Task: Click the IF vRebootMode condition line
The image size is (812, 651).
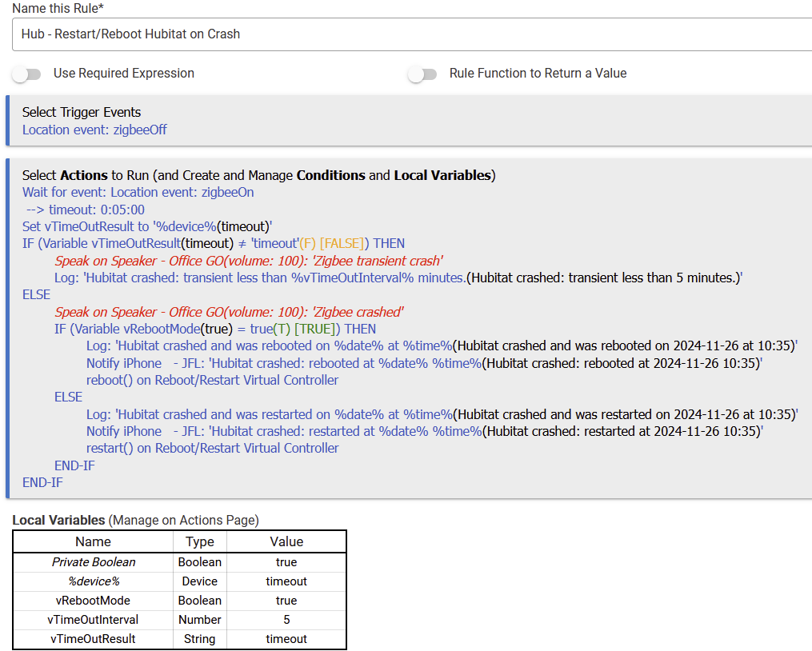Action: pyautogui.click(x=215, y=329)
